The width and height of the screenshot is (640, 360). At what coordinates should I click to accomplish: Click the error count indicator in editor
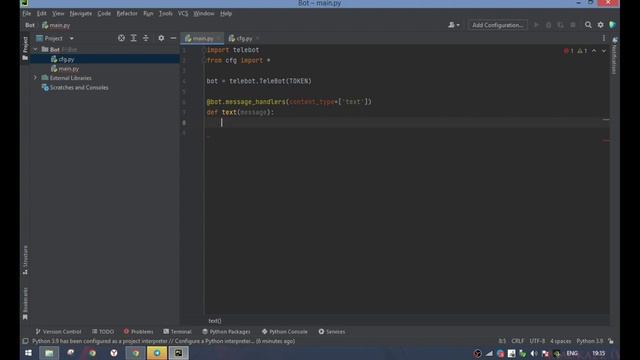coord(569,51)
